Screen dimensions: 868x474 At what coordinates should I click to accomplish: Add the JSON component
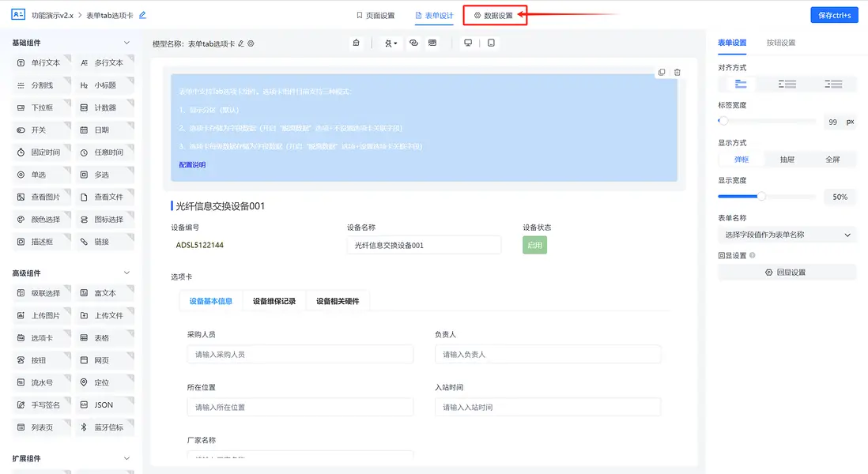coord(104,404)
